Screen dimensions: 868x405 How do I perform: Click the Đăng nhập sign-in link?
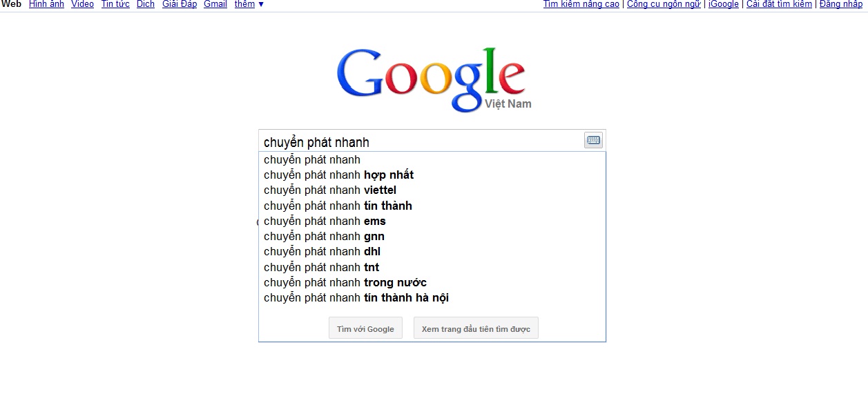(841, 4)
